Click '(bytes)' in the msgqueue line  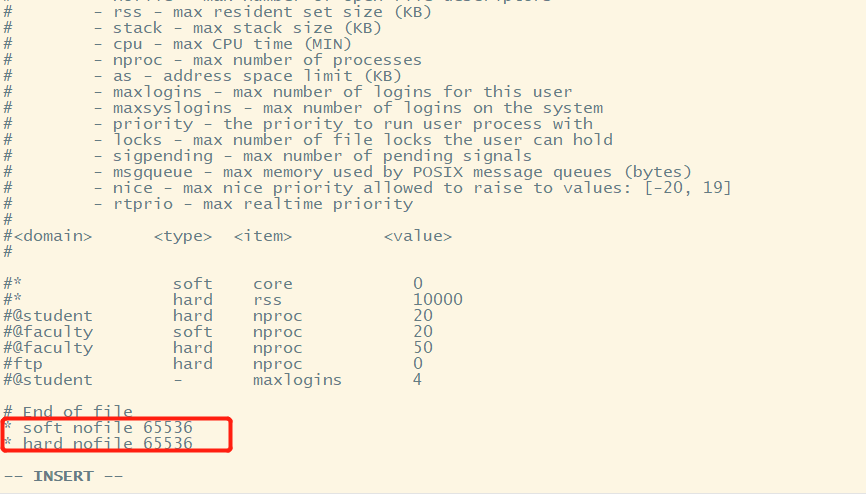[x=658, y=172]
